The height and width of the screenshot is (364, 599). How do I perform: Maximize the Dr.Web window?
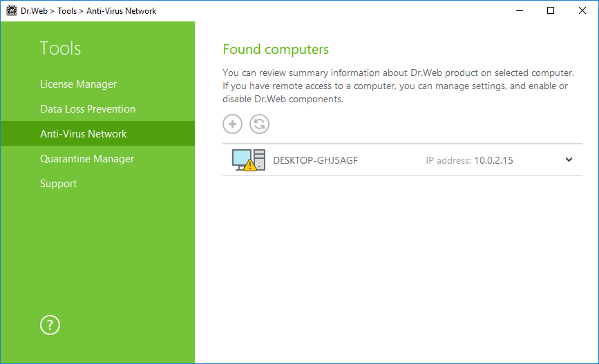click(551, 10)
